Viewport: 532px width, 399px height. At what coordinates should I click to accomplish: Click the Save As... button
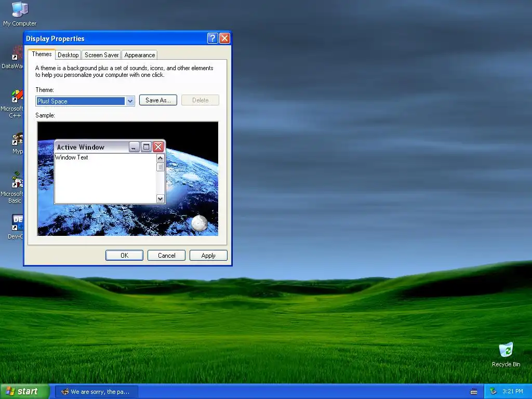click(x=158, y=100)
